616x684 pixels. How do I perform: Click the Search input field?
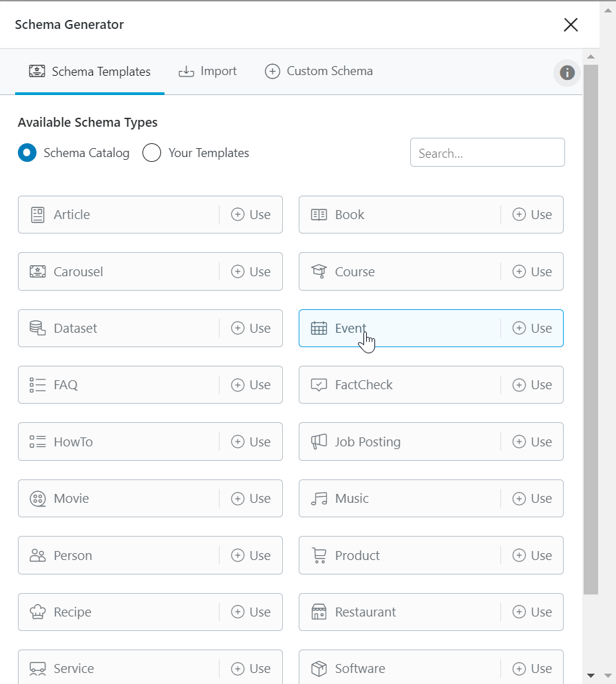click(x=487, y=152)
